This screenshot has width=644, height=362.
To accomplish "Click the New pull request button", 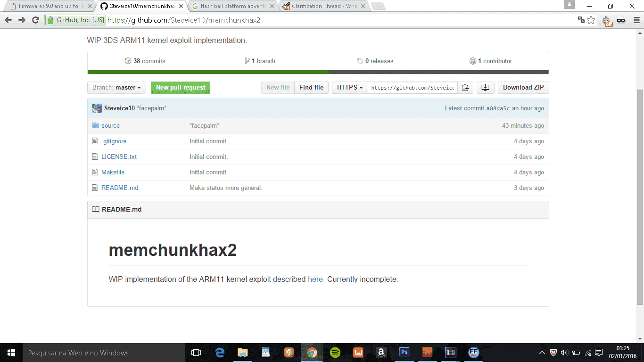I will [x=181, y=88].
